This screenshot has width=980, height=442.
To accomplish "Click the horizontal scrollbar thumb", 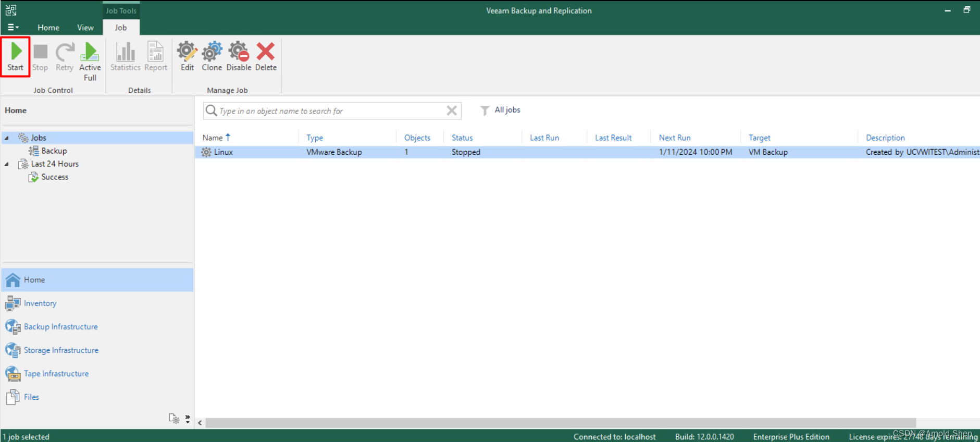I will click(x=561, y=423).
